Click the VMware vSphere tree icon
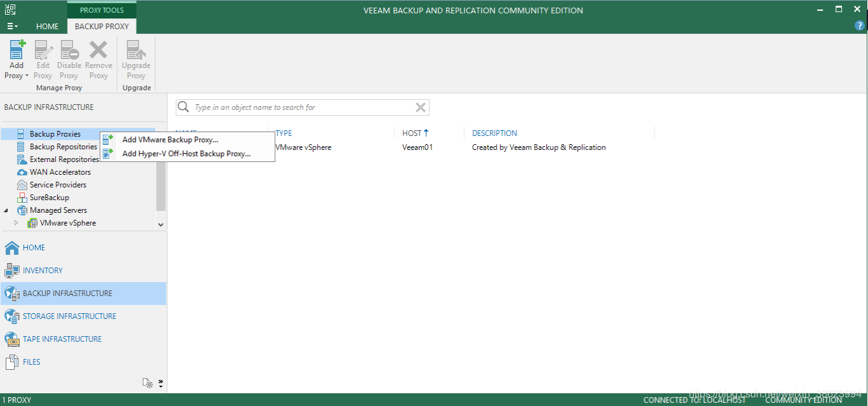 coord(32,223)
